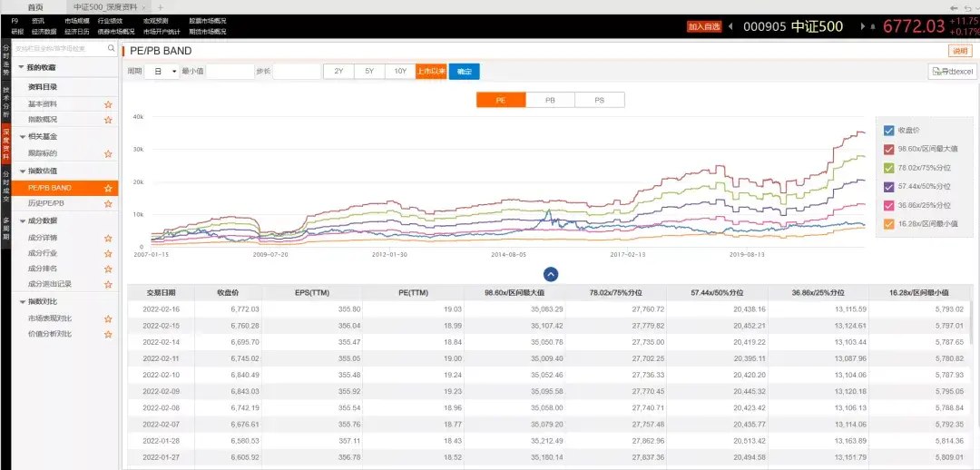Open new tab with plus icon
The width and height of the screenshot is (980, 470).
tap(160, 7)
